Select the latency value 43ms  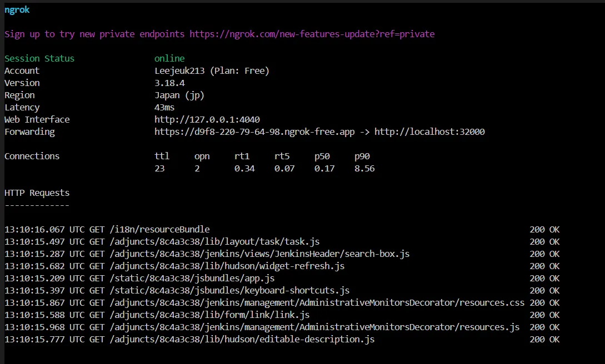point(164,108)
